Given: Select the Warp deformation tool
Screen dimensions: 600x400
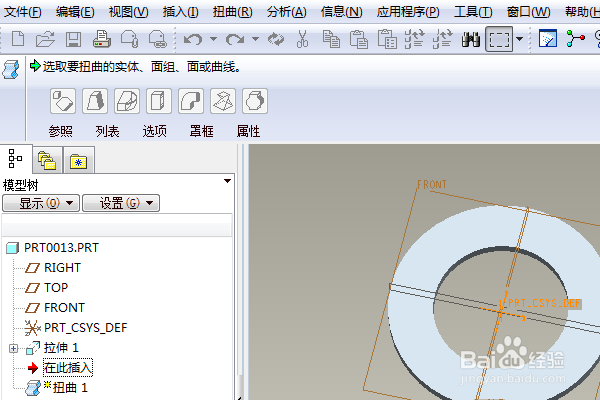Looking at the screenshot, I should (x=95, y=101).
